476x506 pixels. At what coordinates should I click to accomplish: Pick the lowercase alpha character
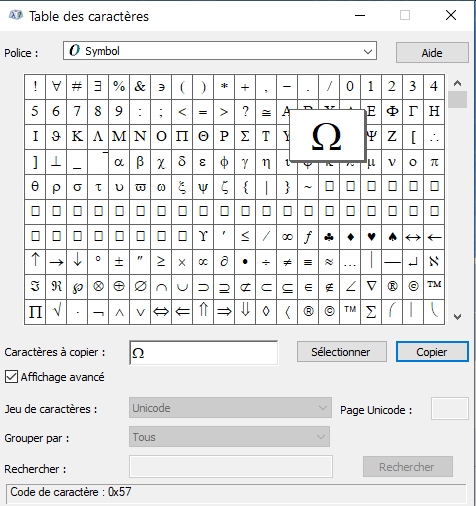pos(119,162)
